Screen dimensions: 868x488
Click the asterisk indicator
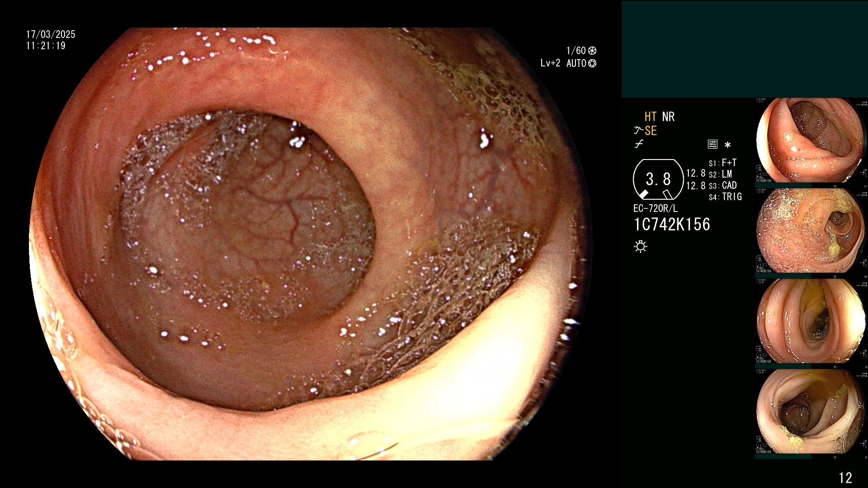(x=727, y=145)
